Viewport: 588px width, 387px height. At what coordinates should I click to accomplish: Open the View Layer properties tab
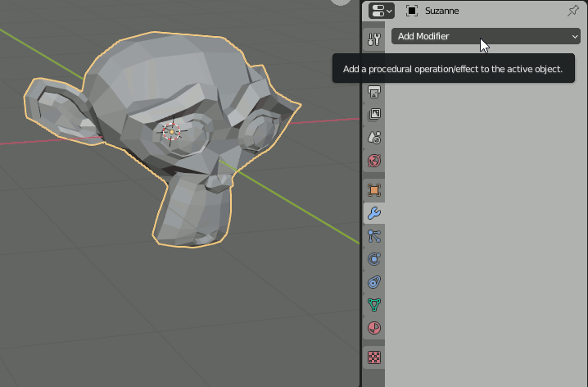pos(373,115)
